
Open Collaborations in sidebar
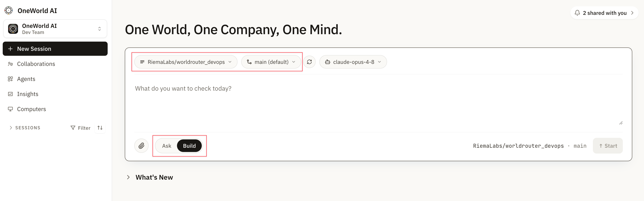55,64
